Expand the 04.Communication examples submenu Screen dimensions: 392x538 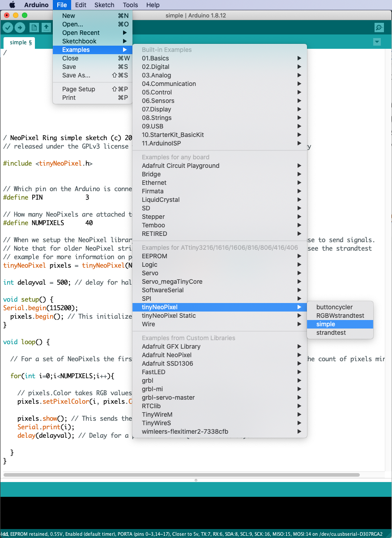[220, 84]
